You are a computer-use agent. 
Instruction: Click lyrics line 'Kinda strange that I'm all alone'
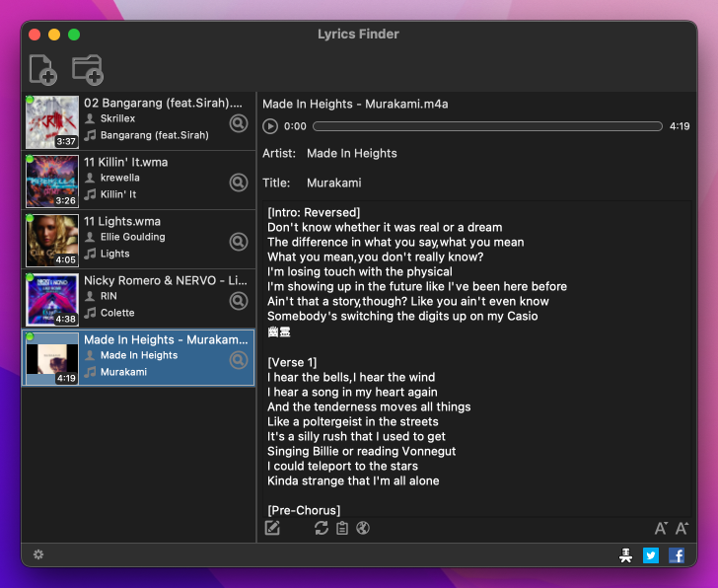(x=353, y=480)
